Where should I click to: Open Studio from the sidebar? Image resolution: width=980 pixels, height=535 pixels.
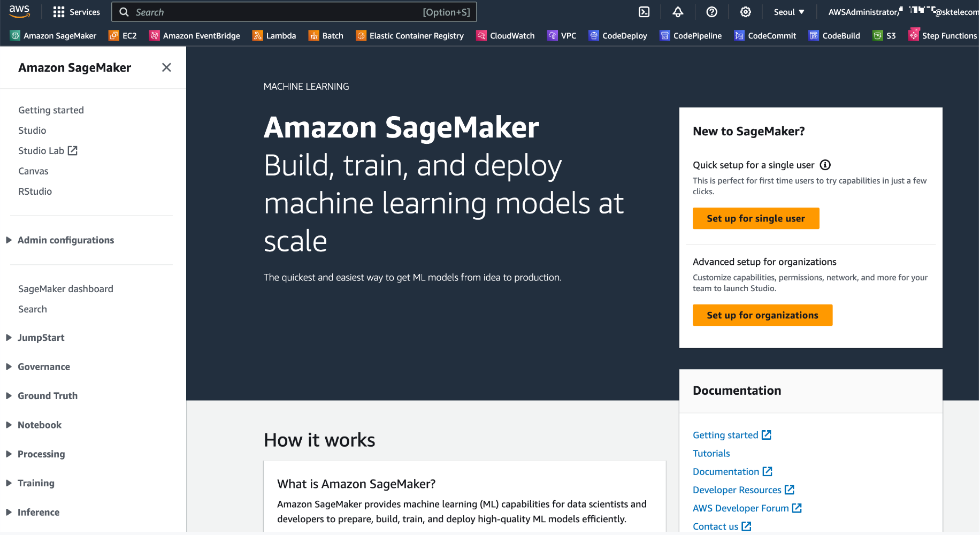[x=32, y=131]
